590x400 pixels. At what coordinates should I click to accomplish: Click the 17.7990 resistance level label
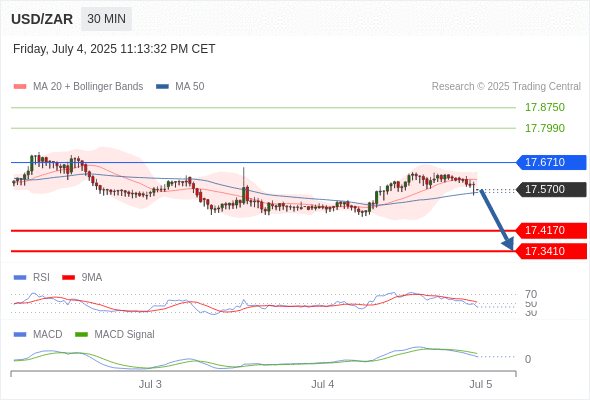[x=545, y=128]
